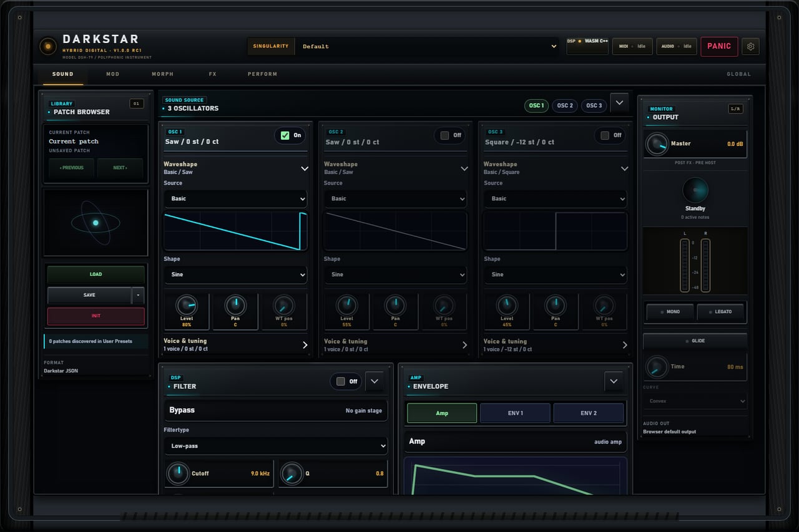Screen dimensions: 799x532
Task: Click OSC 2 Level knob
Action: [x=346, y=305]
